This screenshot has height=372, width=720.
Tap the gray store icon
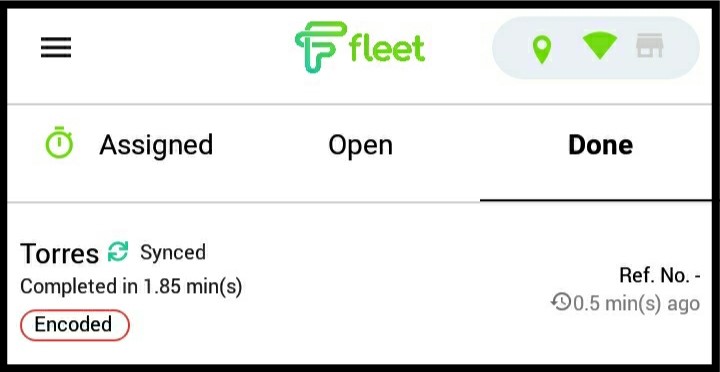[649, 46]
